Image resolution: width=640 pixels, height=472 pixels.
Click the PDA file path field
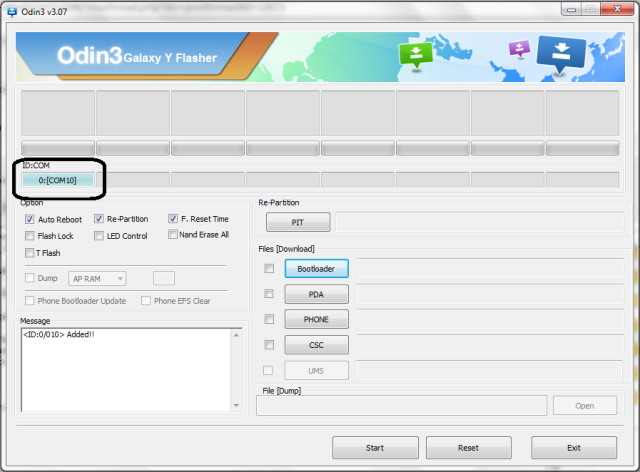[x=490, y=294]
